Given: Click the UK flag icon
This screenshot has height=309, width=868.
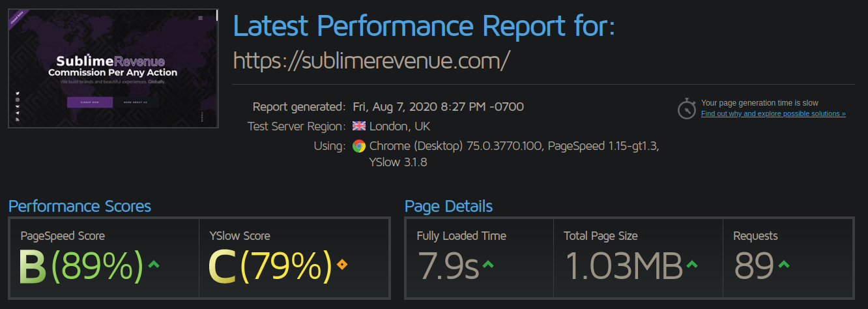Looking at the screenshot, I should 359,126.
